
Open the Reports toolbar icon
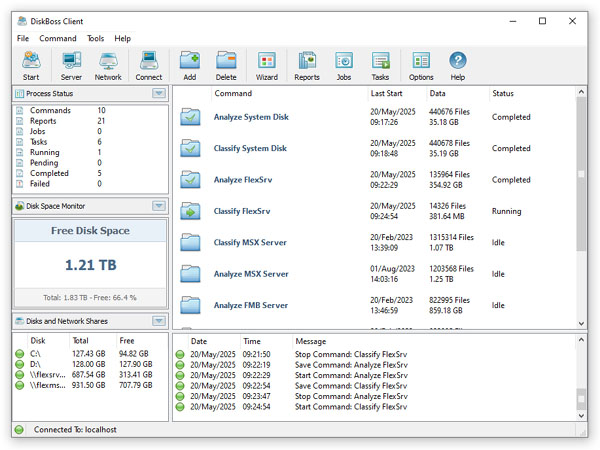307,65
